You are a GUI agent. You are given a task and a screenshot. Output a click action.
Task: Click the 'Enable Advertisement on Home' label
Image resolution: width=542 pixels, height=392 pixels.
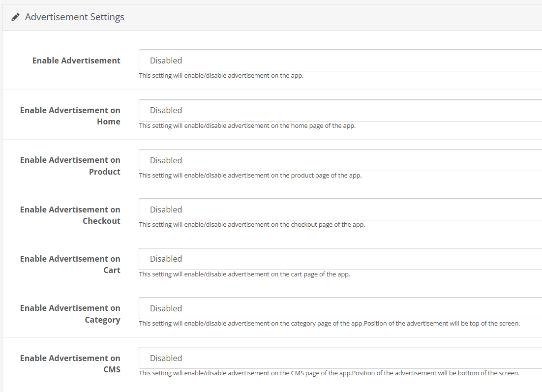[x=70, y=116]
